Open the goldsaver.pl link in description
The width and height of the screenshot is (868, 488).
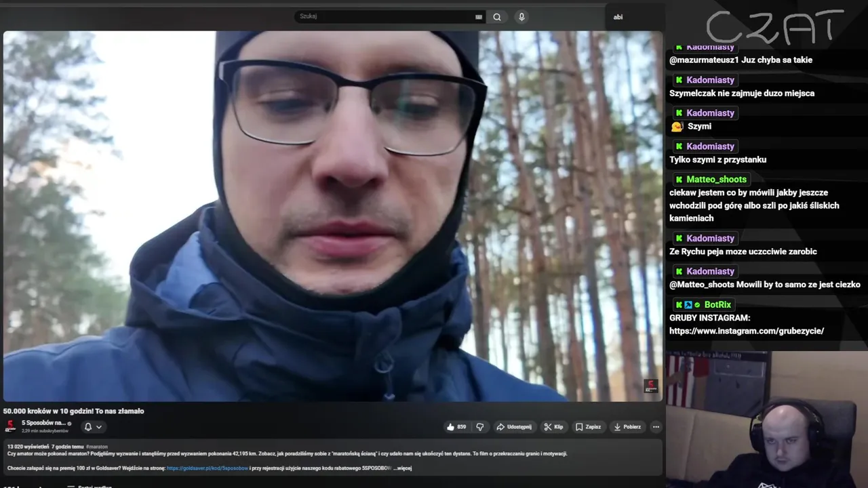pyautogui.click(x=207, y=468)
